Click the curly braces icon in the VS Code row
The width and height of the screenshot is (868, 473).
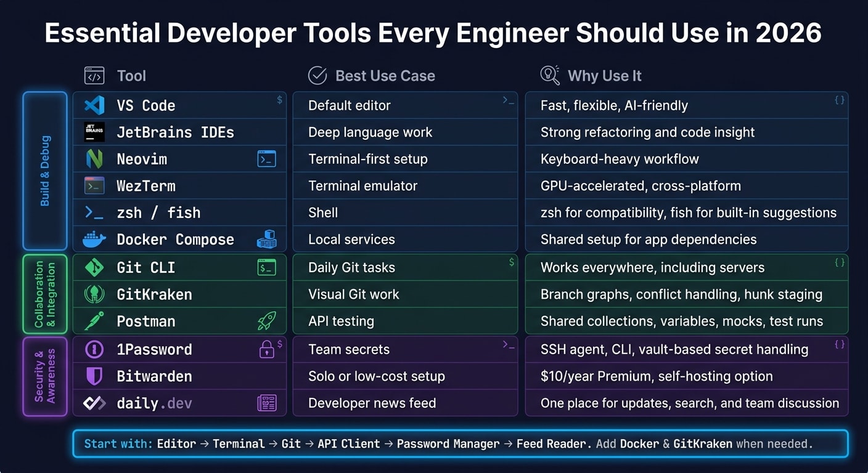tap(839, 100)
